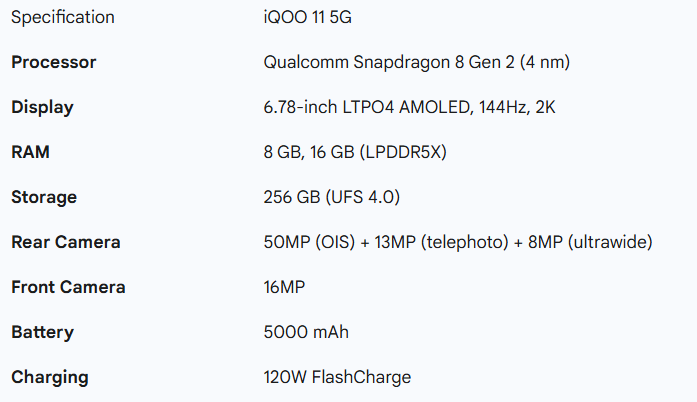Click the Storage row label
The image size is (697, 402).
click(44, 197)
